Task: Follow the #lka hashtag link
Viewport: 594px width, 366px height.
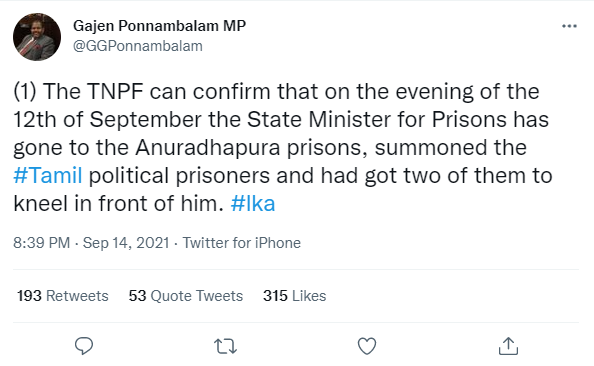Action: coord(253,204)
